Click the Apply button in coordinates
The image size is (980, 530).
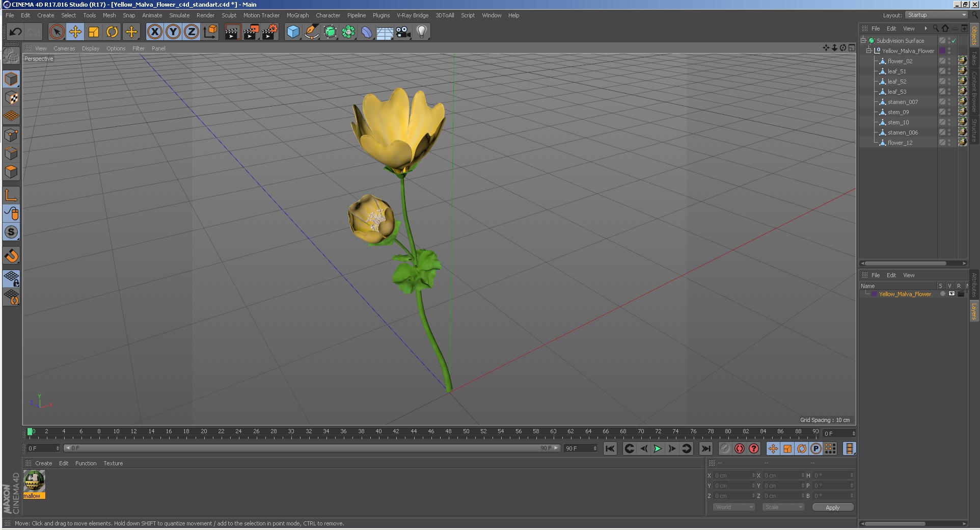click(x=832, y=508)
